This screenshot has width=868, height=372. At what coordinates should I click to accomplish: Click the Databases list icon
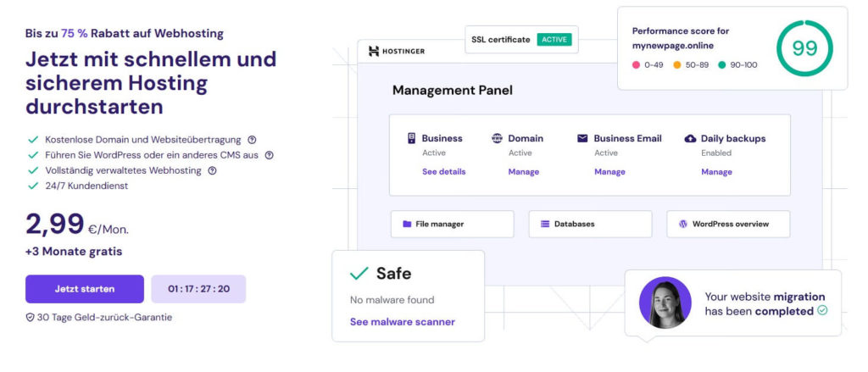pyautogui.click(x=545, y=225)
